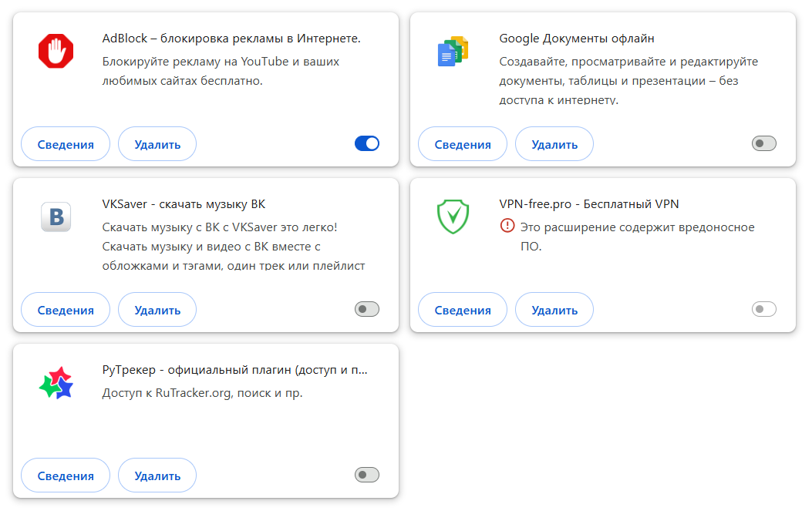Delete VKSaver using Удалить

[x=157, y=310]
